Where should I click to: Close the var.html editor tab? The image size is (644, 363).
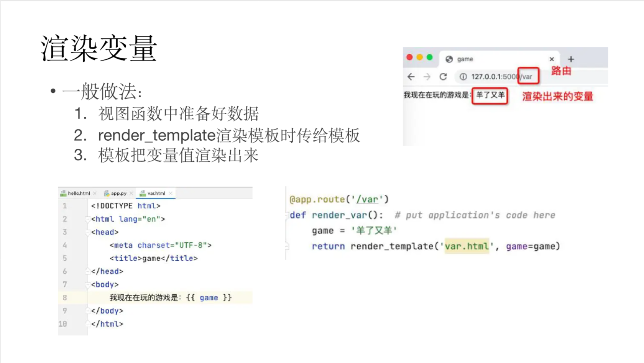click(x=171, y=193)
